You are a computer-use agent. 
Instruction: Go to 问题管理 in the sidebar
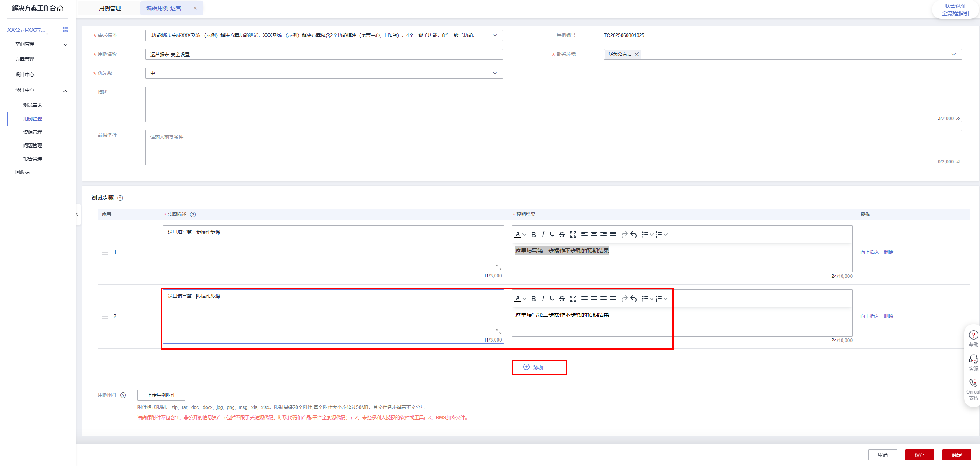point(33,146)
